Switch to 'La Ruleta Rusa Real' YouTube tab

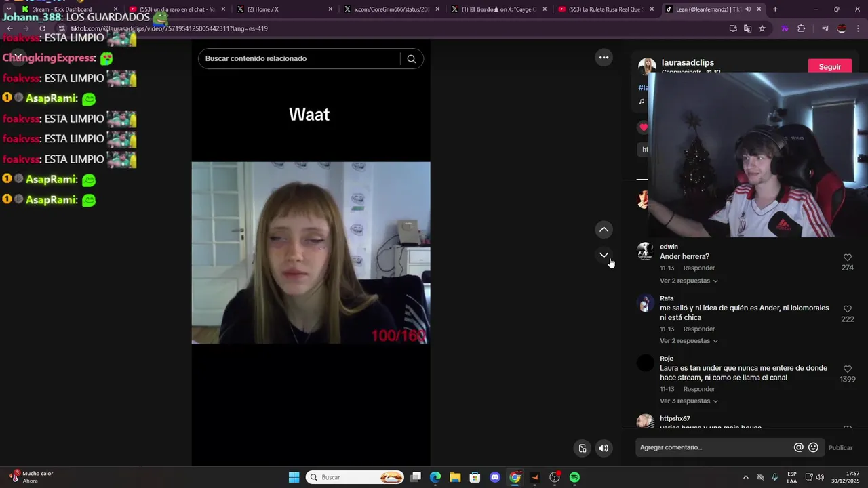click(607, 9)
